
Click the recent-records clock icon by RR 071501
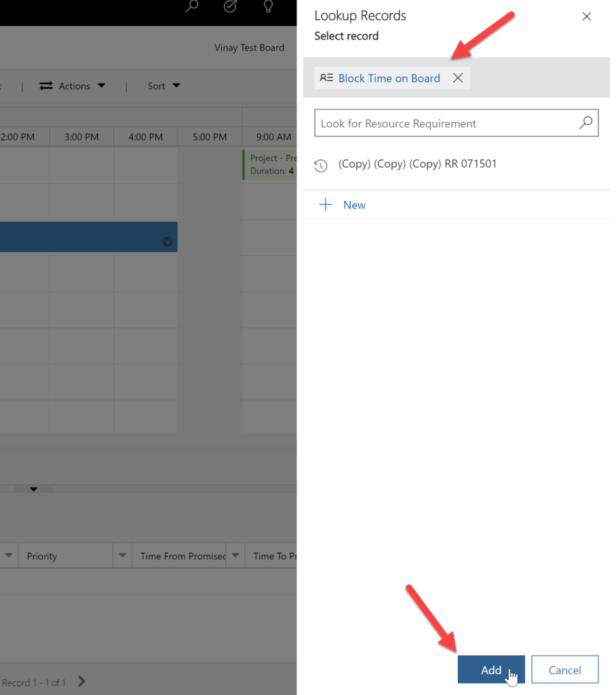tap(321, 165)
